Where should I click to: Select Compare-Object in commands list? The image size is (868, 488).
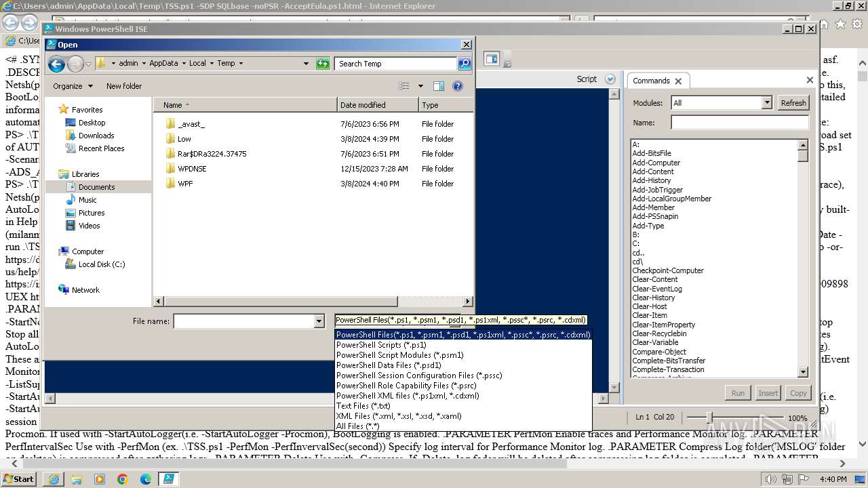(659, 352)
